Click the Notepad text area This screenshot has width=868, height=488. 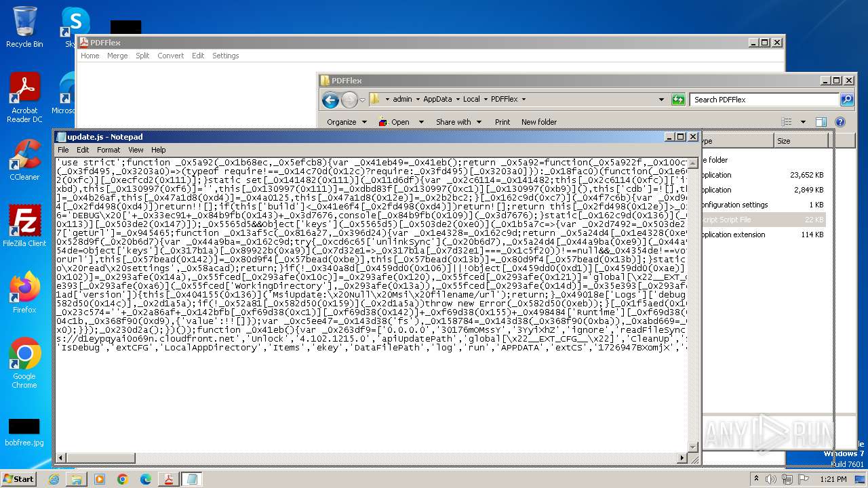click(x=371, y=305)
